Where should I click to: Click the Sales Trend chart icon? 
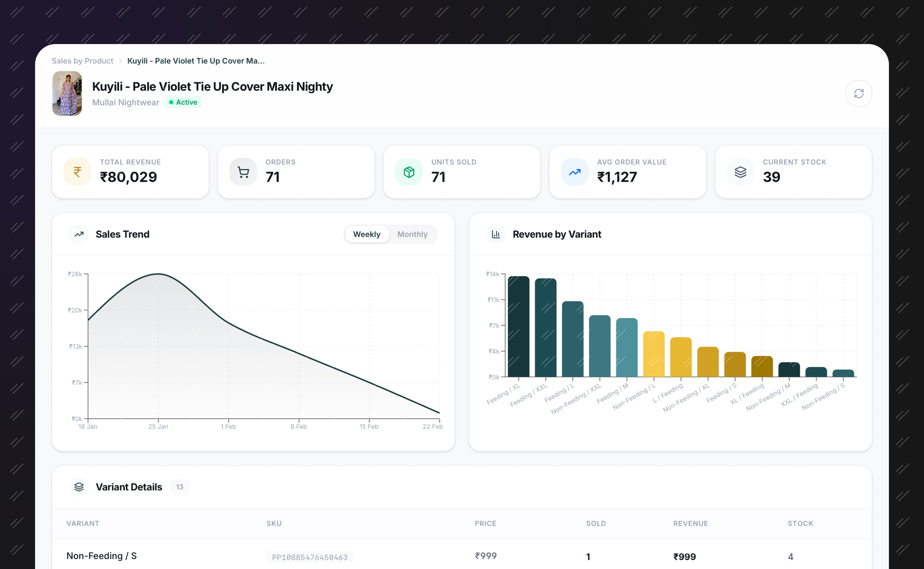[x=79, y=234]
